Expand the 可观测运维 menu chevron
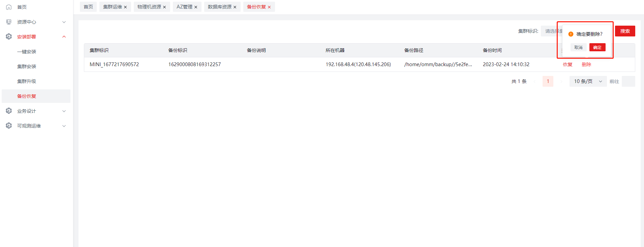Screen dimensions: 644x247 tap(64, 126)
